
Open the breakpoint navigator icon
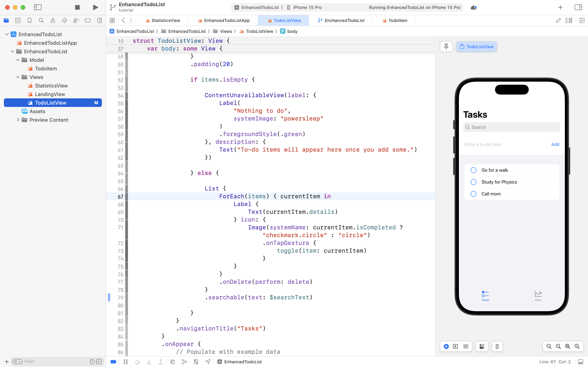click(x=88, y=20)
